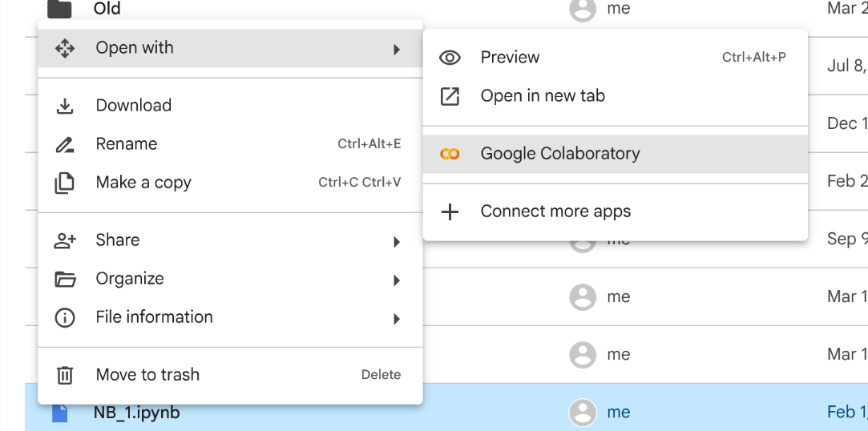Choose Open in new tab

click(x=543, y=96)
